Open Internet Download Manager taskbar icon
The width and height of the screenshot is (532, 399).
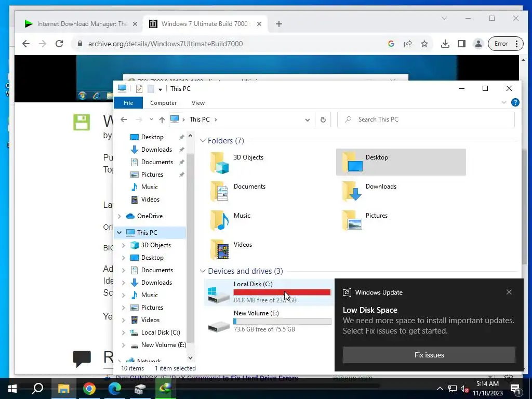[165, 389]
